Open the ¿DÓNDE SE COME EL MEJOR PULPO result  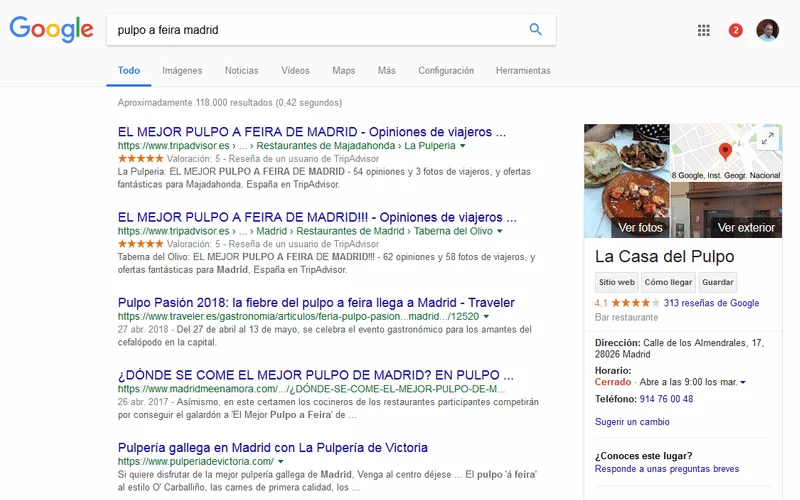coord(315,374)
